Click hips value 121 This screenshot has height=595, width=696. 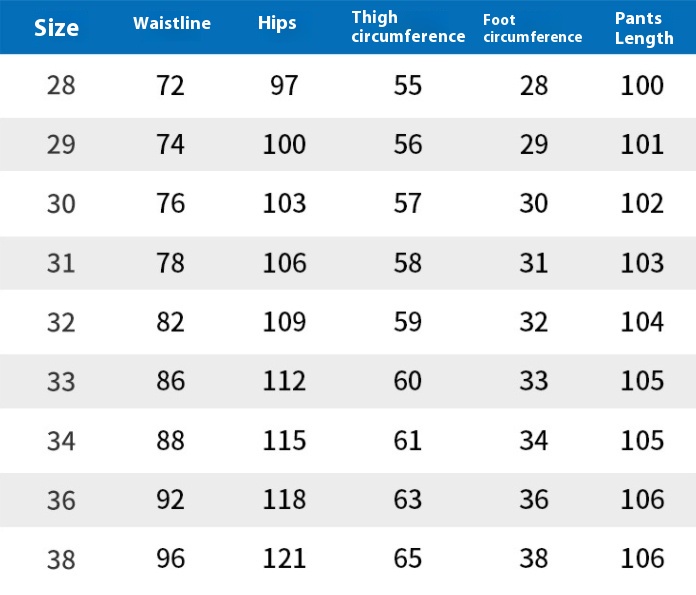pyautogui.click(x=284, y=558)
